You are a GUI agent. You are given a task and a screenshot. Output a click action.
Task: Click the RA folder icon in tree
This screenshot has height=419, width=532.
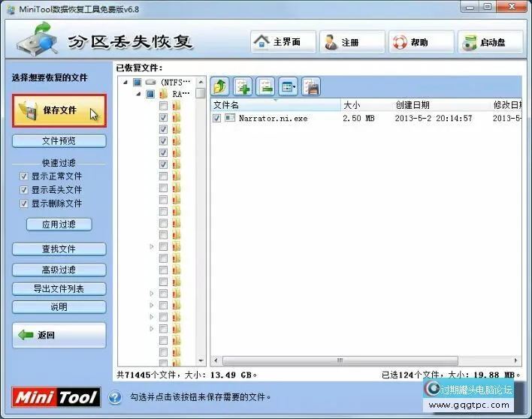[x=164, y=94]
